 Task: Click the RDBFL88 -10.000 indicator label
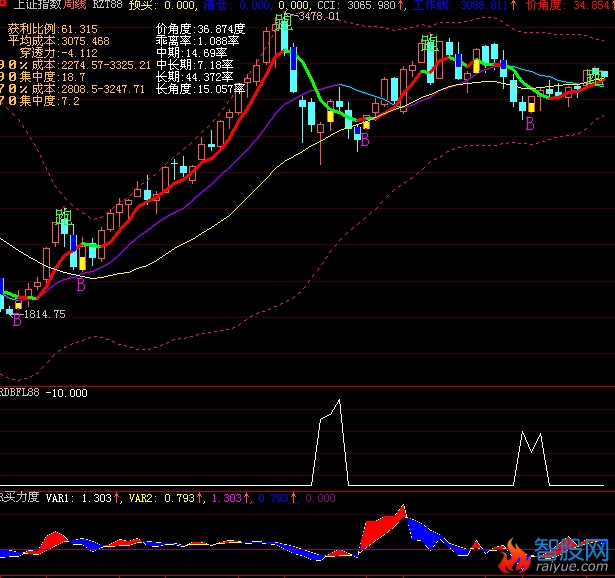pyautogui.click(x=44, y=393)
